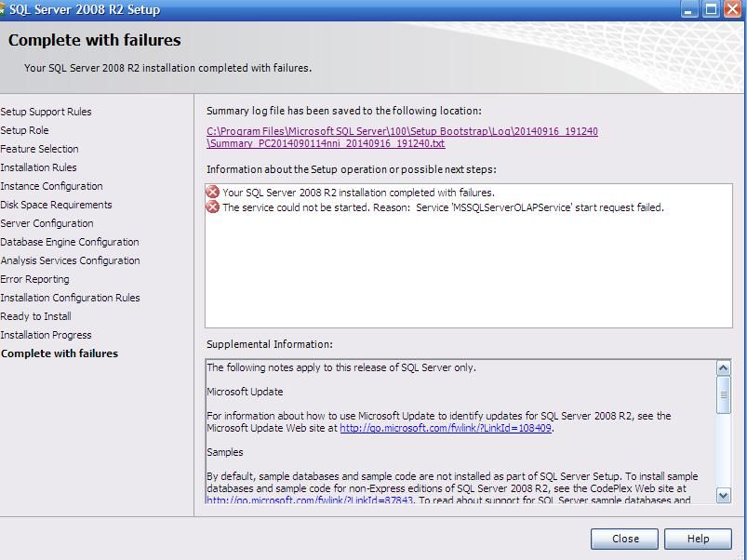Screen dimensions: 747x560
Task: Select the Setup Role step
Action: (24, 130)
